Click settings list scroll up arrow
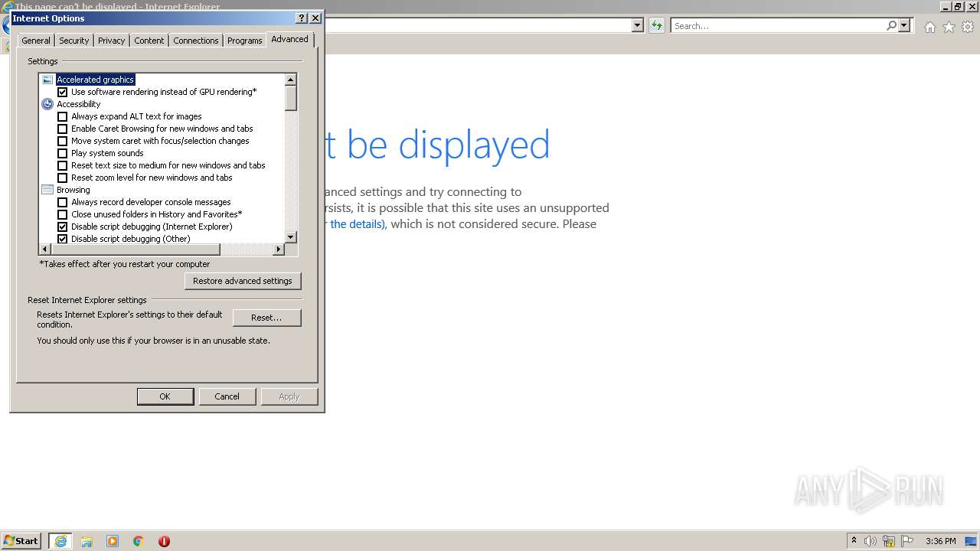This screenshot has width=980, height=551. pos(290,80)
